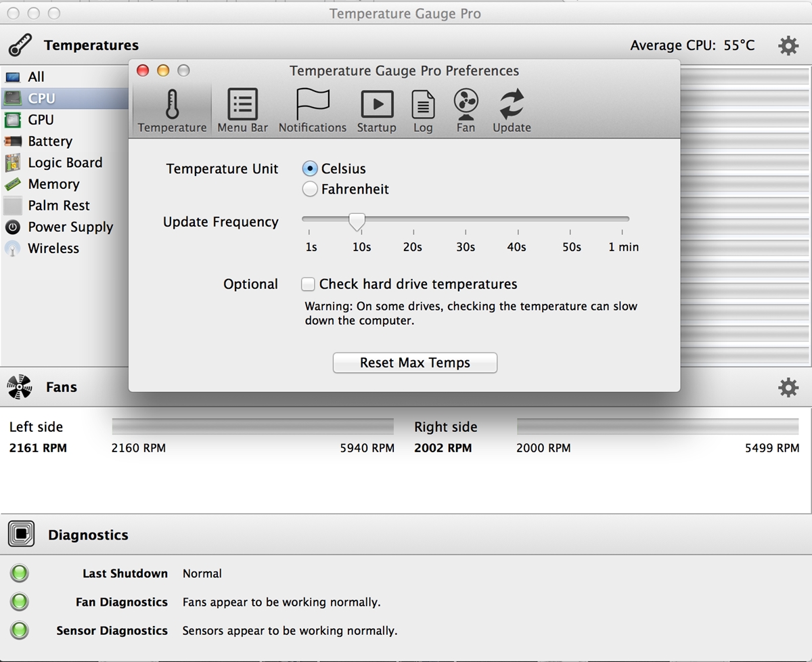Viewport: 812px width, 662px height.
Task: Open Fans section settings gear
Action: 788,387
